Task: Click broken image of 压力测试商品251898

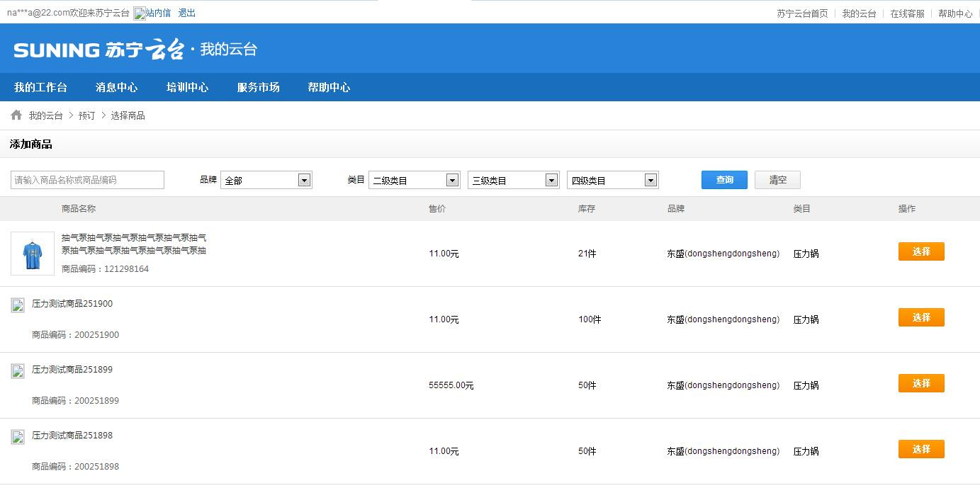Action: click(x=18, y=437)
